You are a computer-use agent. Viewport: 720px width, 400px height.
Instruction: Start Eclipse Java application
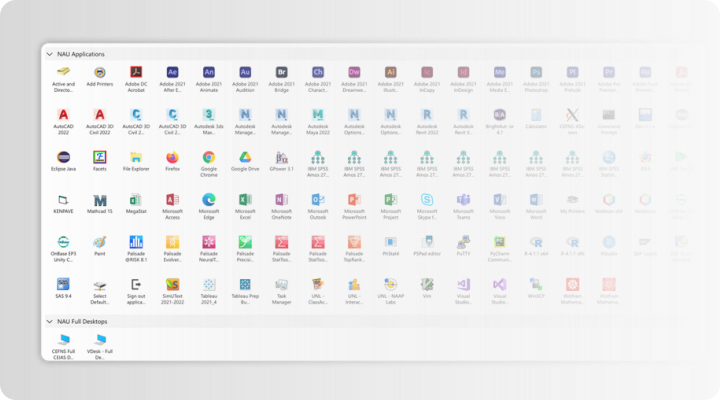64,158
